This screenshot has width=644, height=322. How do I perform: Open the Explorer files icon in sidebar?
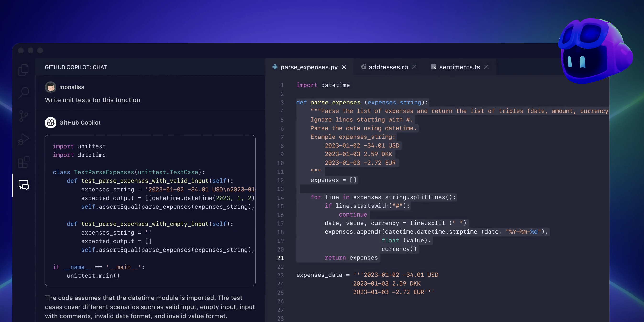pos(23,70)
